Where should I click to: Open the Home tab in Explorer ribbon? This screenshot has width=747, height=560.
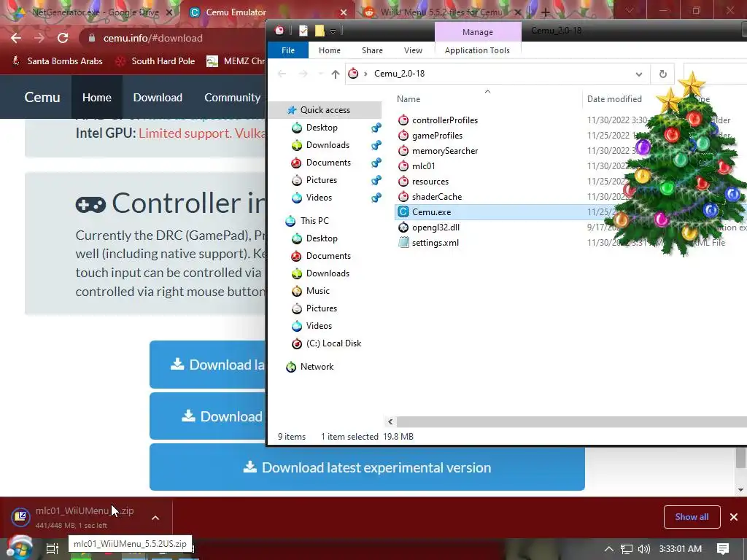329,50
